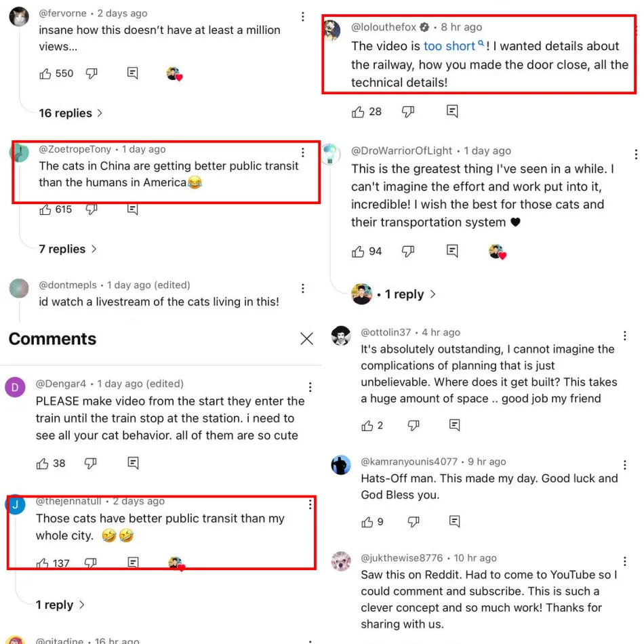Show the 1 reply under @thejennatull
The height and width of the screenshot is (644, 644).
[x=60, y=605]
